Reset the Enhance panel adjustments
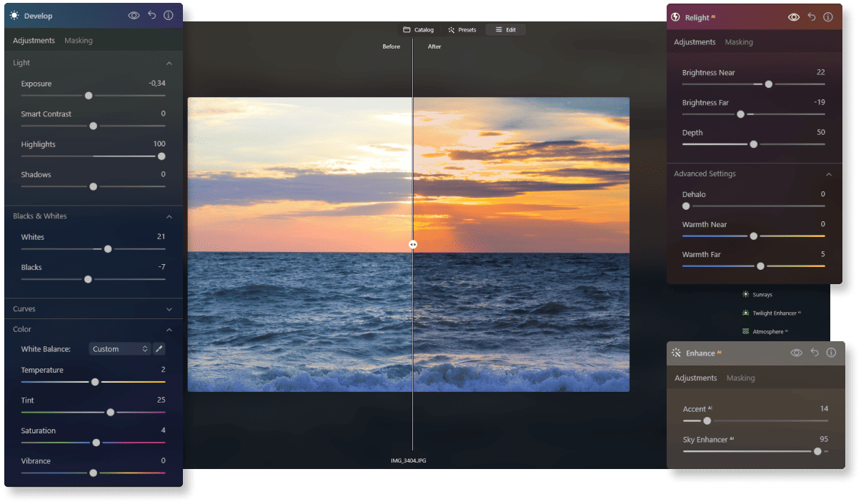Viewport: 861px width, 504px height. coord(815,353)
